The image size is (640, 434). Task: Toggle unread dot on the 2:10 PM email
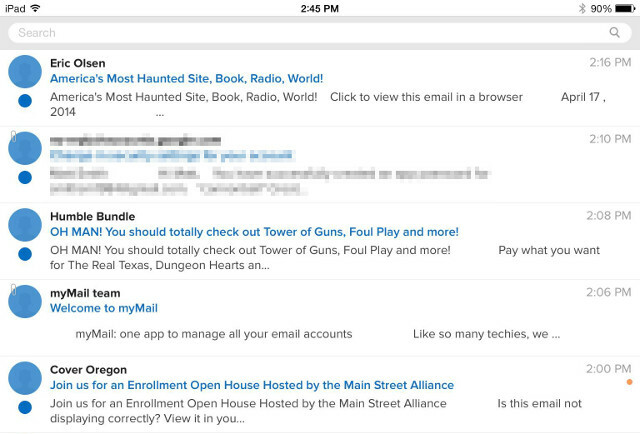coord(25,178)
